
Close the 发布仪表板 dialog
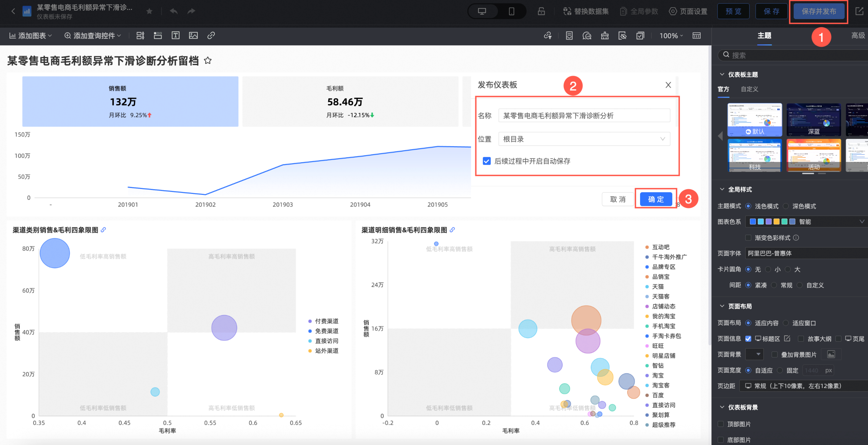pos(668,85)
